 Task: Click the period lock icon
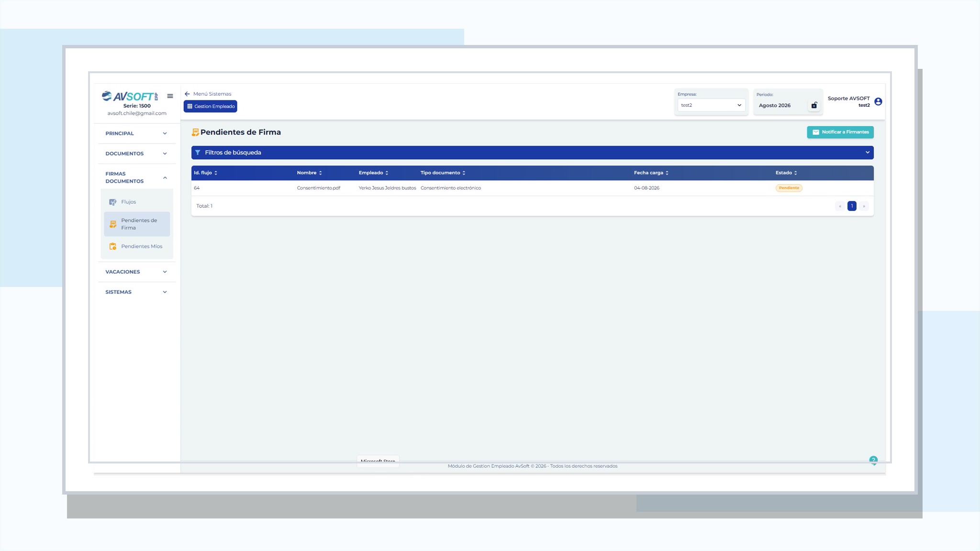click(814, 105)
